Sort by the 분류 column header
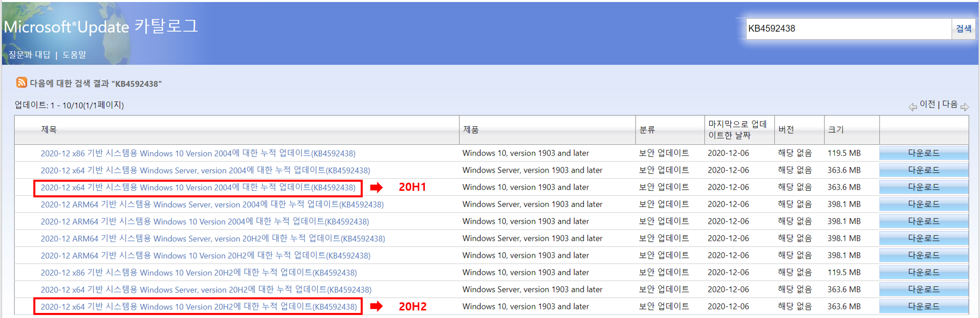The height and width of the screenshot is (318, 980). point(647,130)
